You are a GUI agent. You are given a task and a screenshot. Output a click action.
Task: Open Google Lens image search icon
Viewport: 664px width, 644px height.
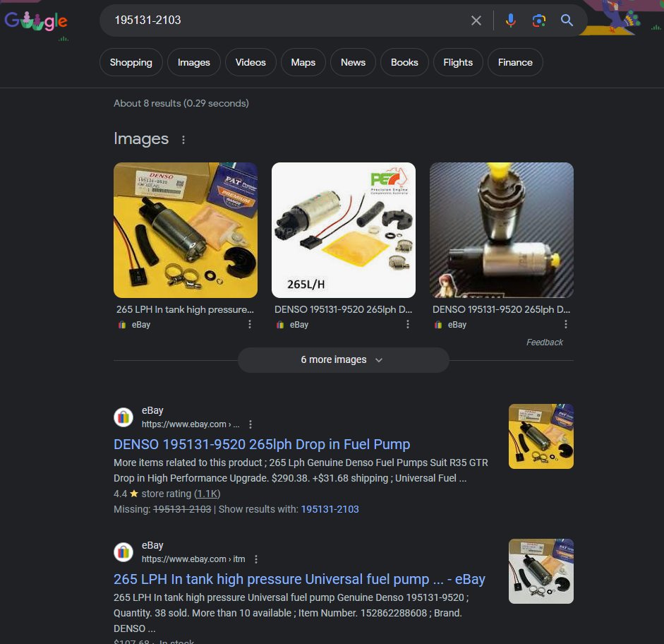(538, 20)
